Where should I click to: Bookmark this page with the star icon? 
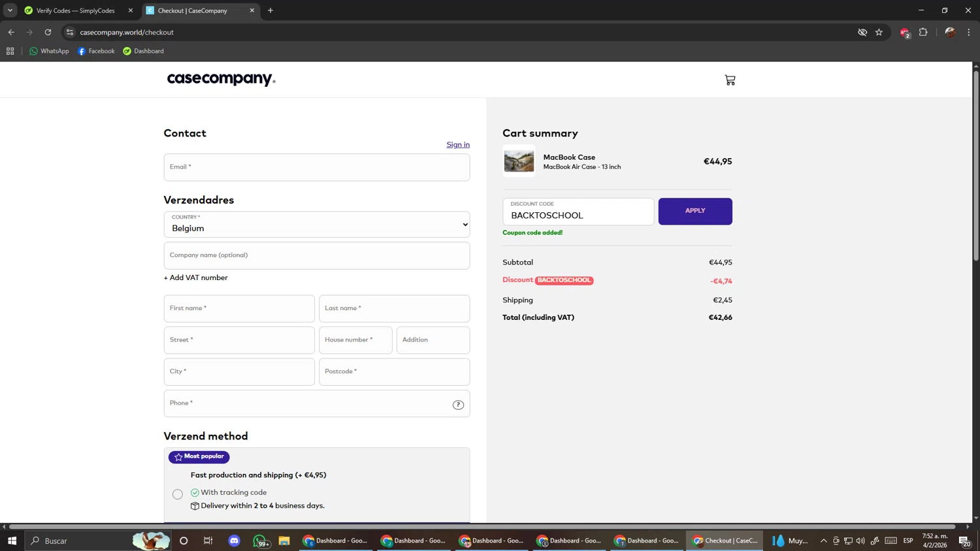point(879,32)
